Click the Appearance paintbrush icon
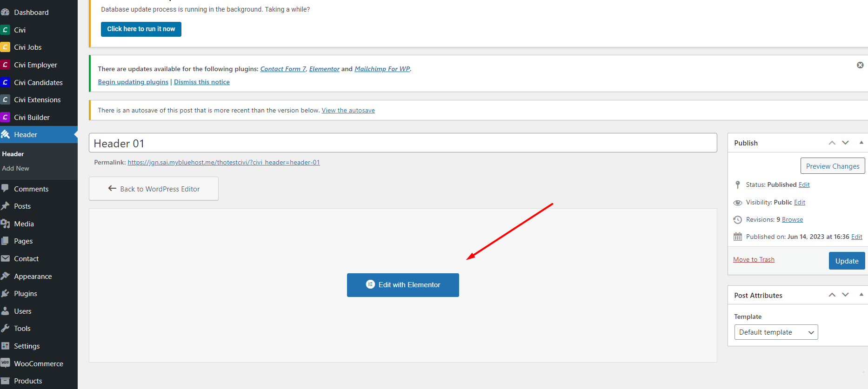868x389 pixels. click(x=5, y=276)
